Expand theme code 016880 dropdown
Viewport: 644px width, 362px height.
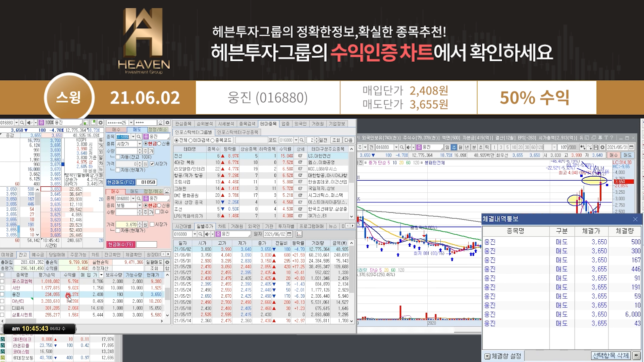pos(296,140)
